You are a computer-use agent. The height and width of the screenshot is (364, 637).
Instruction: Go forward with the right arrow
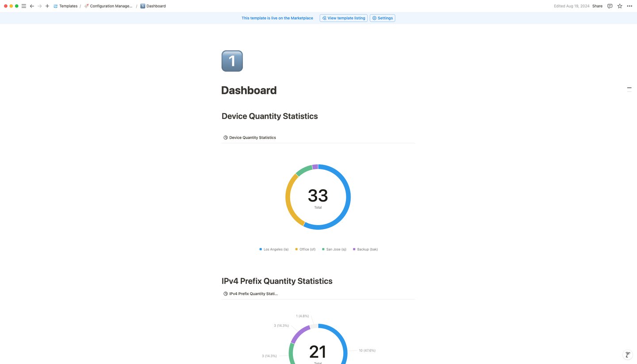39,6
